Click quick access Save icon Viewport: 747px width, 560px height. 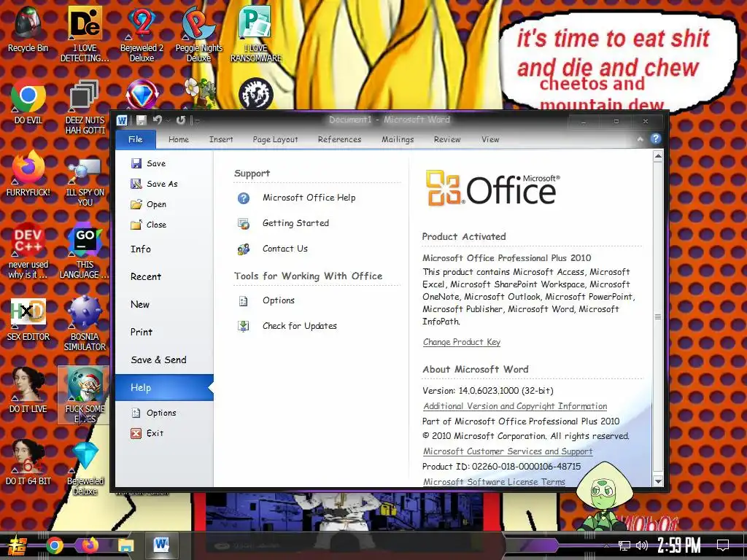141,120
